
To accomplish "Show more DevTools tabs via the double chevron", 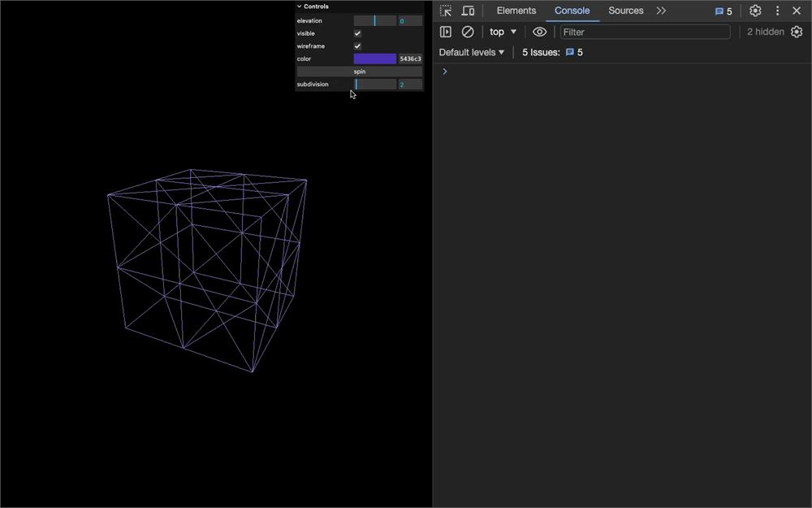I will tap(661, 11).
